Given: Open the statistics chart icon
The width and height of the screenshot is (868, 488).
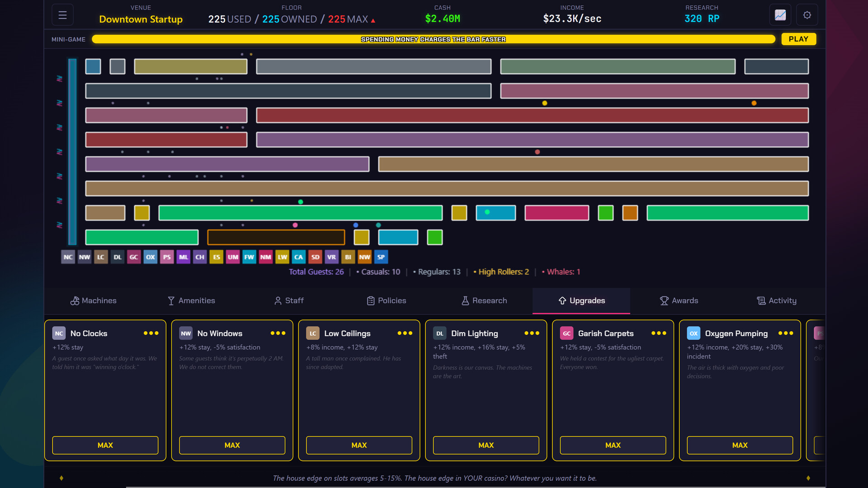Looking at the screenshot, I should [780, 15].
